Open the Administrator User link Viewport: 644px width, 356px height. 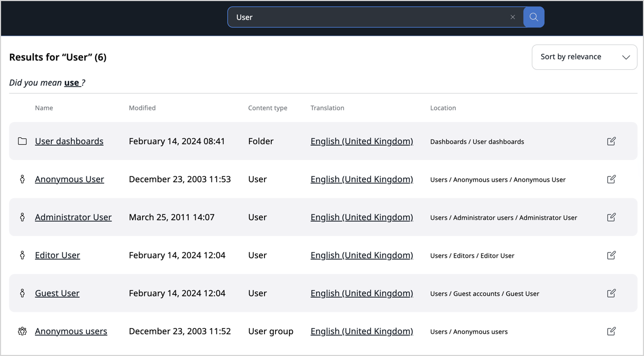pos(73,217)
